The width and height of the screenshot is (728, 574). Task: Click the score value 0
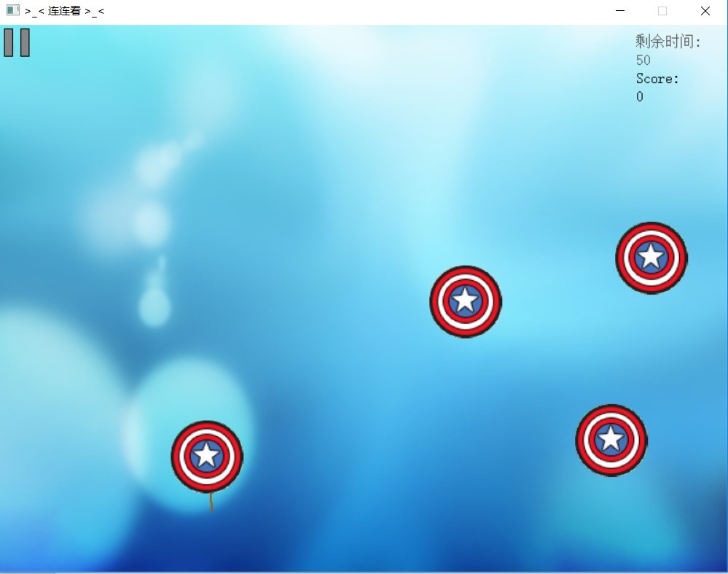tap(640, 97)
